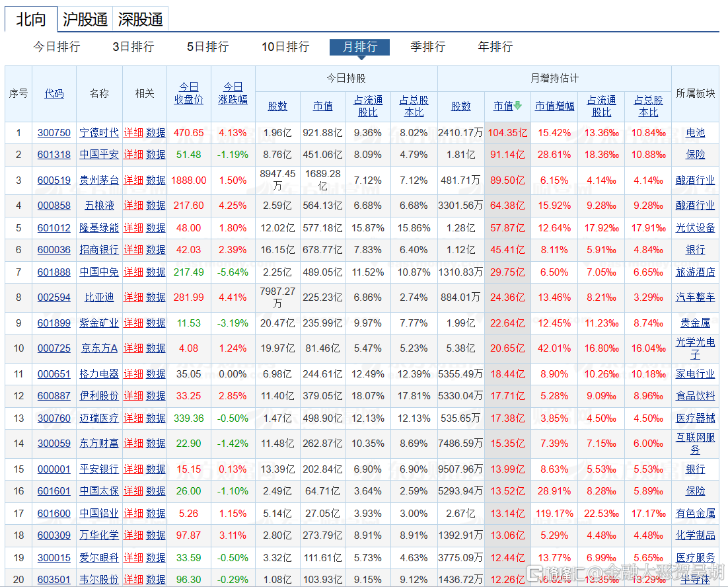Sort by 今日收盘价 column header

coord(188,93)
